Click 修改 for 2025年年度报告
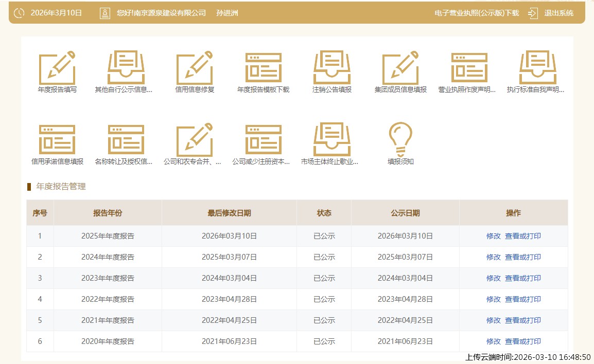594x364 pixels. 493,236
